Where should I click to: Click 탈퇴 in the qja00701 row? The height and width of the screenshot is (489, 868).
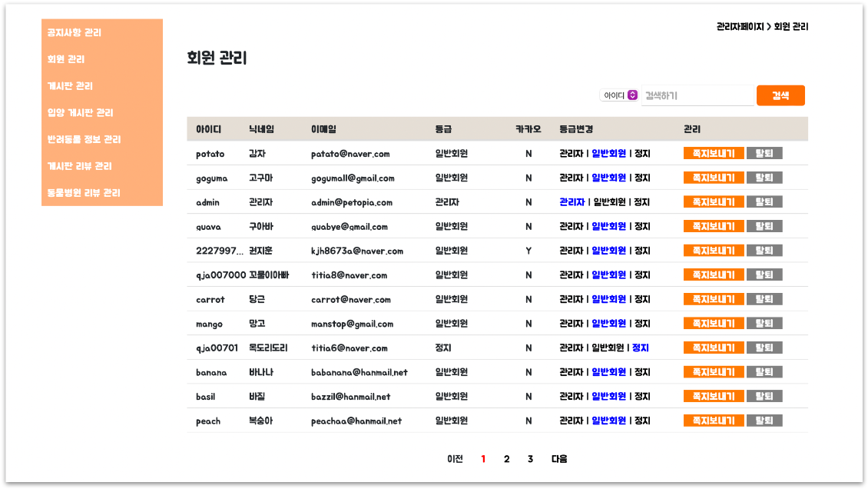pos(764,348)
